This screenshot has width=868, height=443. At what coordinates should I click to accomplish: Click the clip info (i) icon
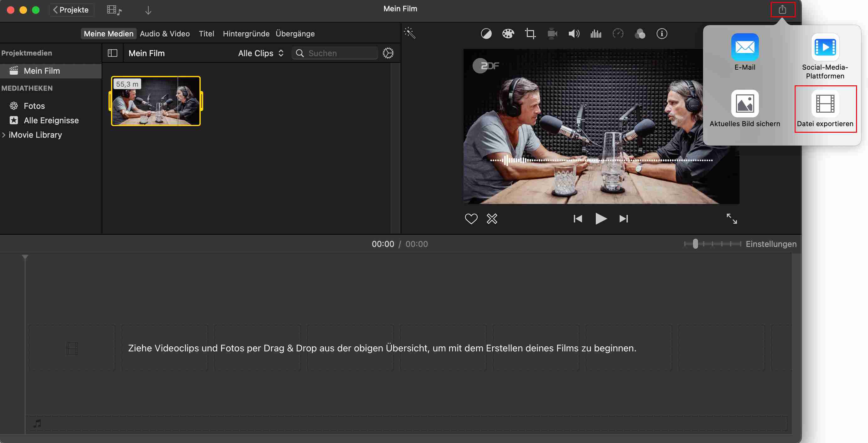661,33
